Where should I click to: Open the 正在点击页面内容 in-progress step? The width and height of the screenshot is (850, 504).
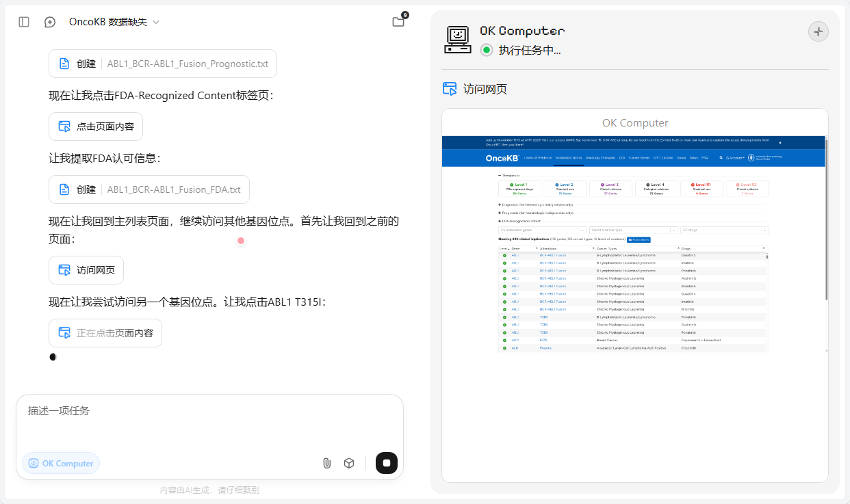tap(105, 333)
